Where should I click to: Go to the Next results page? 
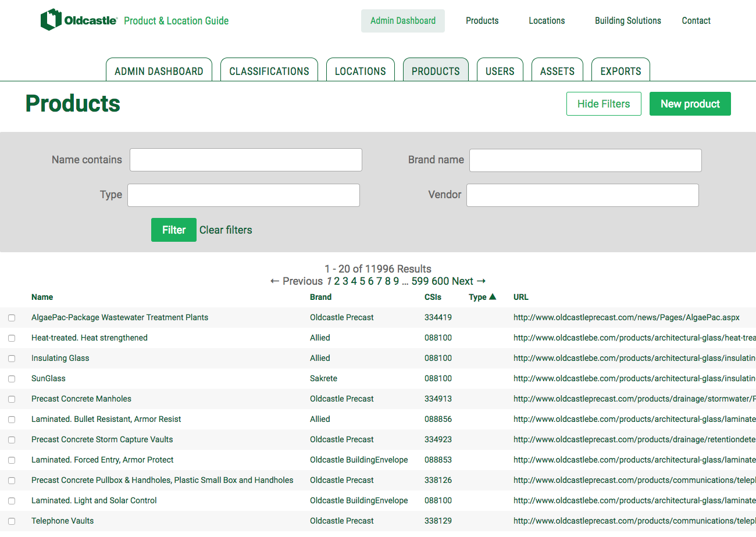click(469, 281)
